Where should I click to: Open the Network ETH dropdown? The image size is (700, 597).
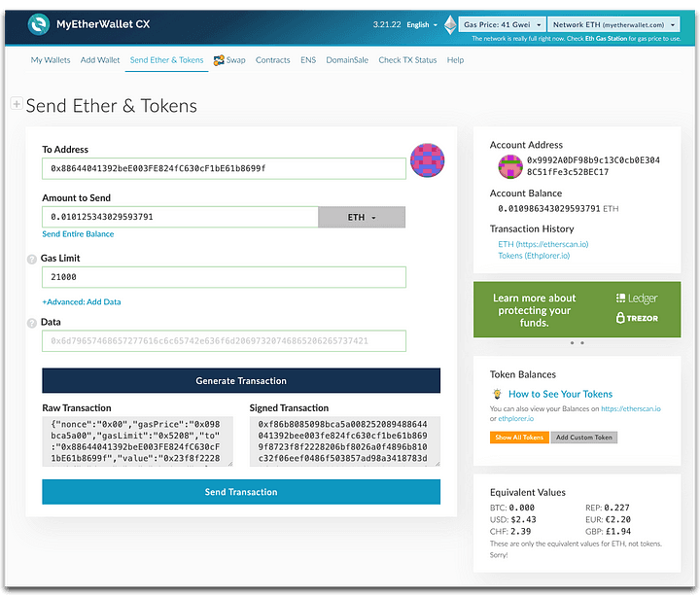point(613,24)
